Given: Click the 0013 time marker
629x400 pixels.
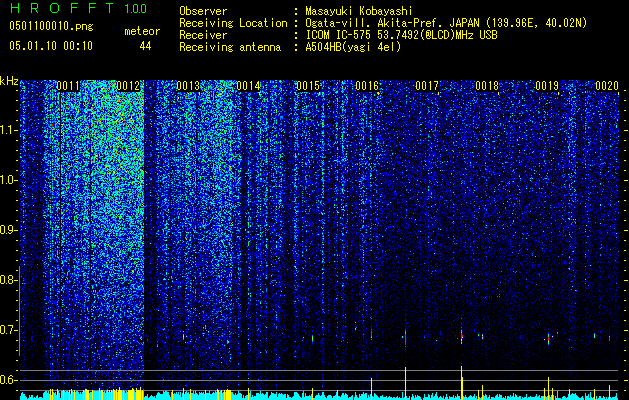Looking at the screenshot, I should point(188,86).
